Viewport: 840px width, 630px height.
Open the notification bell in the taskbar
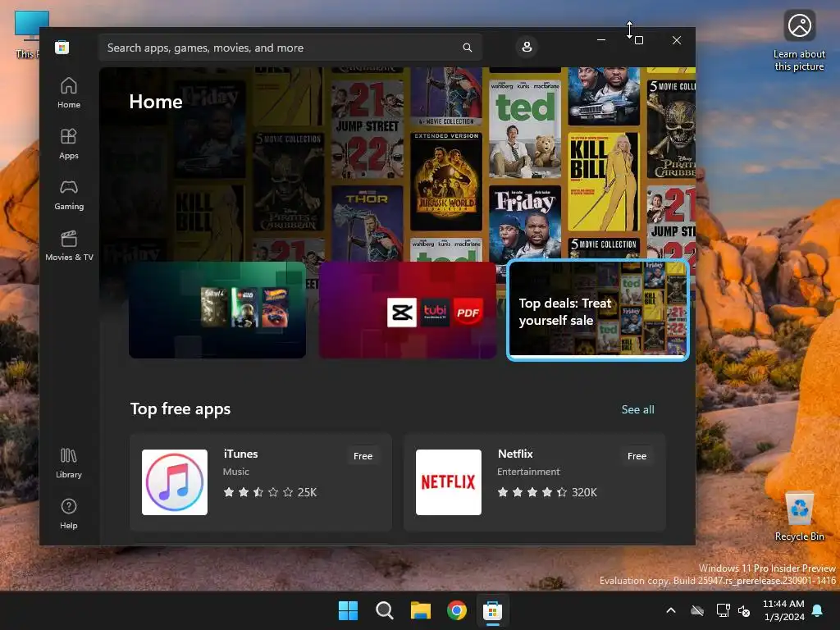[818, 610]
